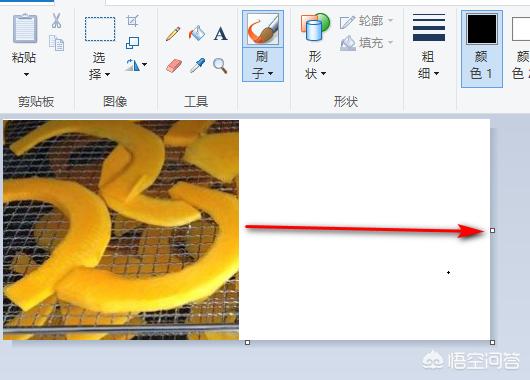Click the line thickness icon
Viewport: 530px width, 380px height.
429,28
